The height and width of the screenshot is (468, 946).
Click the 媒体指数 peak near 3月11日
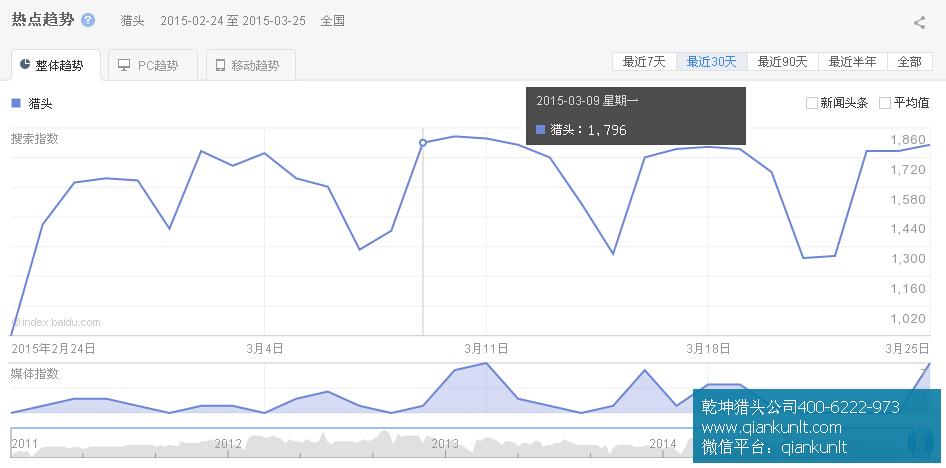click(x=486, y=363)
